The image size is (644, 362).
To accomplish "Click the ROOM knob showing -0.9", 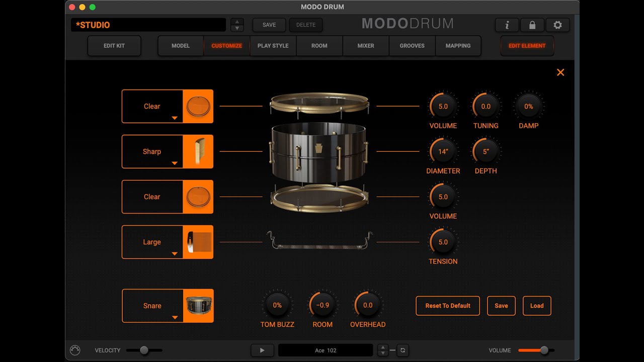I will point(323,305).
